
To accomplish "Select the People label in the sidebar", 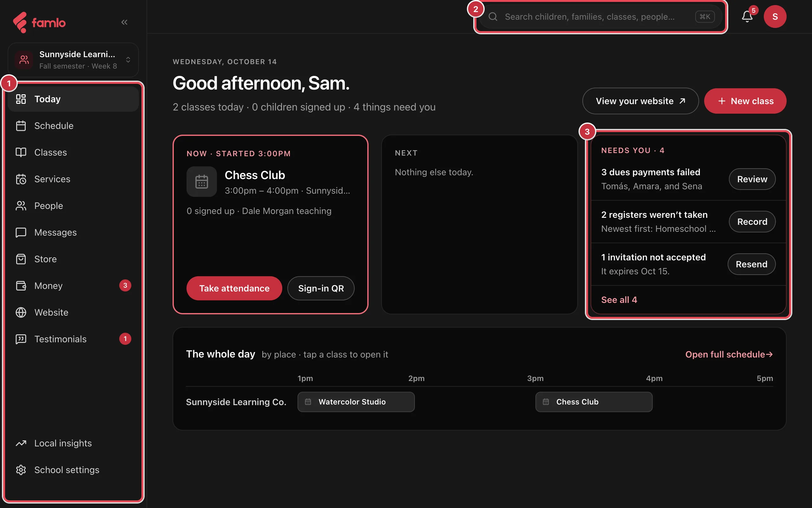I will pyautogui.click(x=49, y=206).
